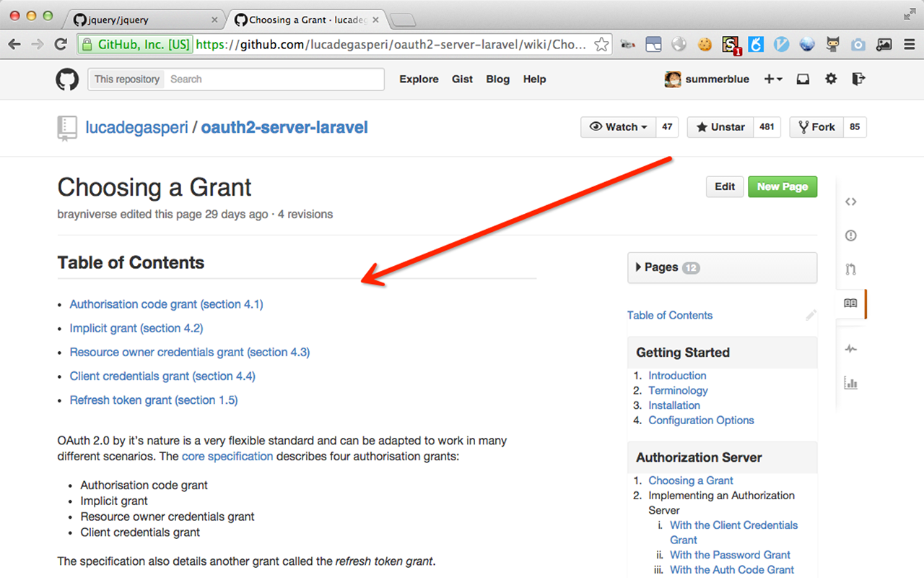Open Help in the header
The height and width of the screenshot is (578, 924).
tap(534, 79)
